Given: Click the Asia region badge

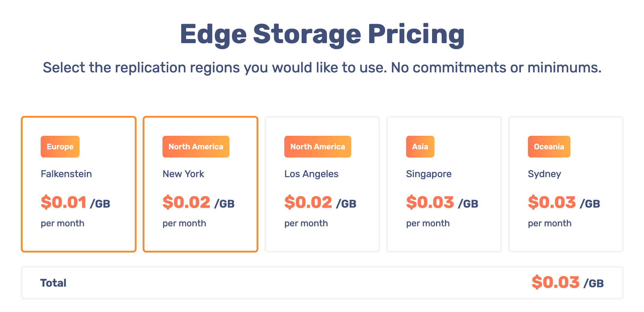Looking at the screenshot, I should [x=420, y=147].
